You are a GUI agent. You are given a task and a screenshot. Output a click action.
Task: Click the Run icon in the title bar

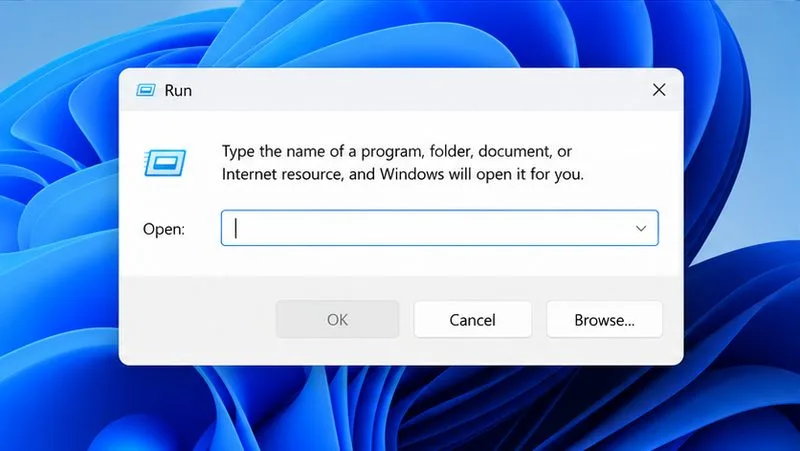(145, 90)
